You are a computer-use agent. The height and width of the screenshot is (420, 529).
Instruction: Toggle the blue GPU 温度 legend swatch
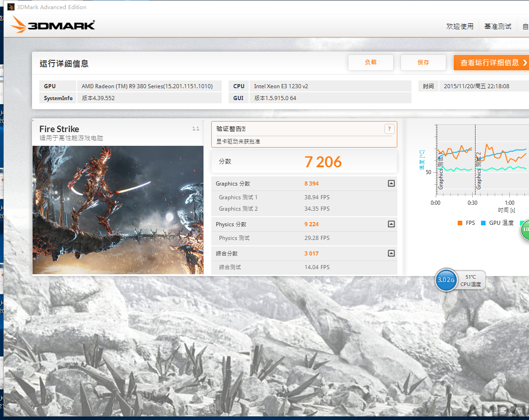point(483,223)
